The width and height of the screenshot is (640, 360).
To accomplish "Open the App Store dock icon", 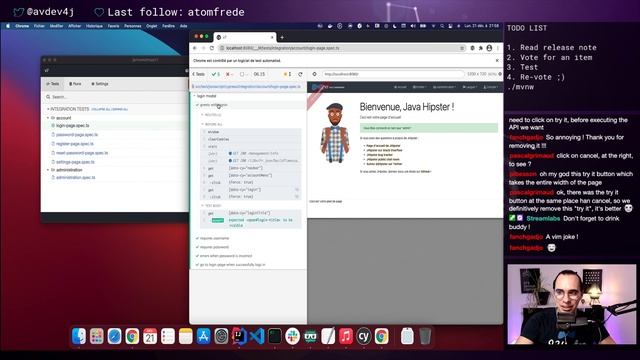I will pos(203,336).
